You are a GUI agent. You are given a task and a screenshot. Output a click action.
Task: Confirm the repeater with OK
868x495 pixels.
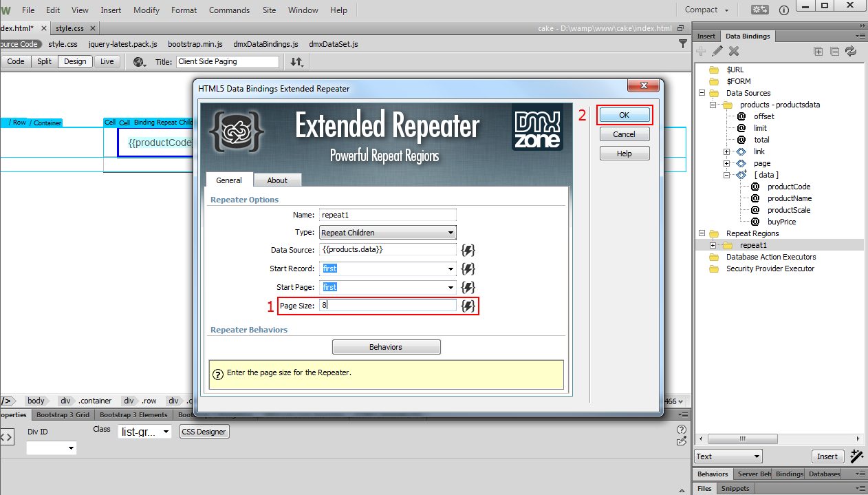[625, 115]
